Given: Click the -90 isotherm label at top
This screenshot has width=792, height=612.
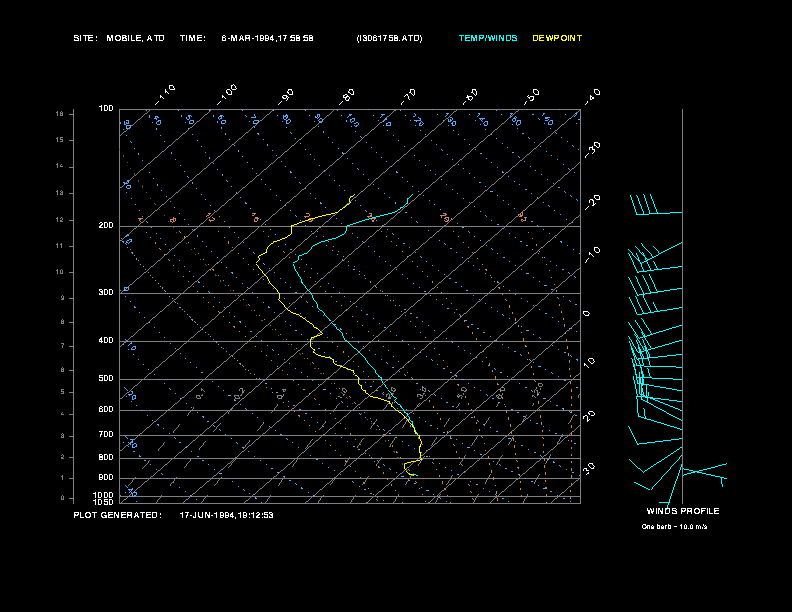Looking at the screenshot, I should [286, 97].
